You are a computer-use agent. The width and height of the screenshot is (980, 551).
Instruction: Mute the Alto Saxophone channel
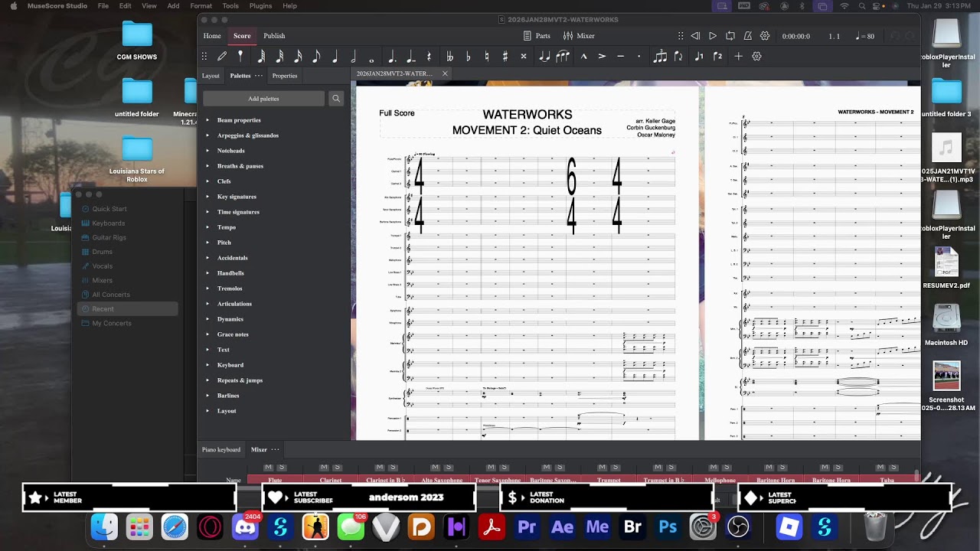click(435, 467)
